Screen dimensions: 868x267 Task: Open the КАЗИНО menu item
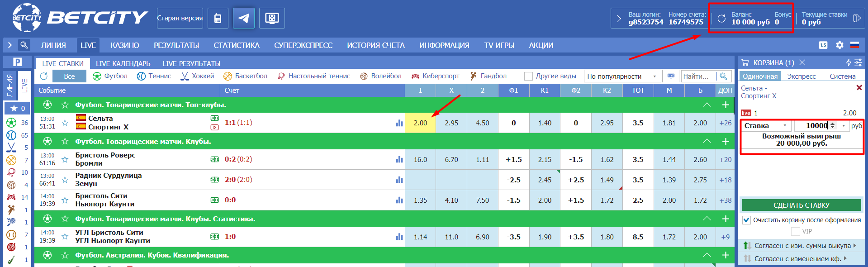coord(125,45)
